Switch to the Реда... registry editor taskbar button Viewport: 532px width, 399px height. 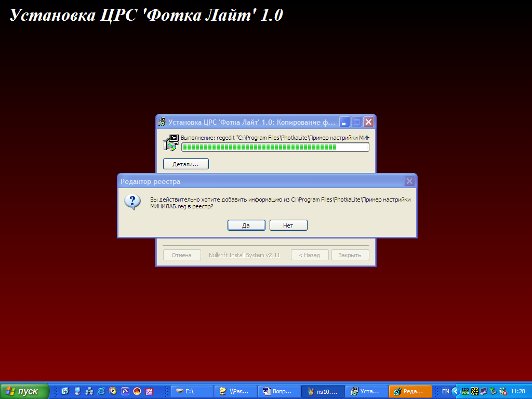pyautogui.click(x=410, y=391)
